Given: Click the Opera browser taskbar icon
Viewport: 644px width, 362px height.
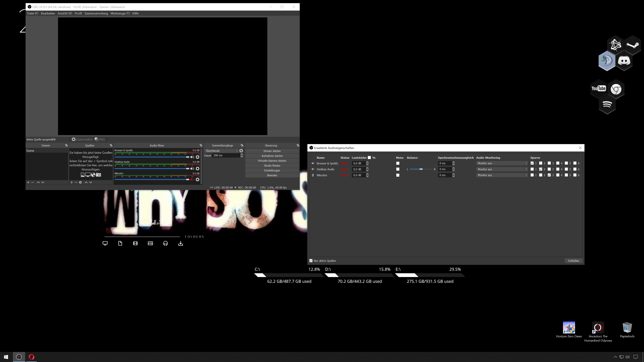Looking at the screenshot, I should click(31, 357).
